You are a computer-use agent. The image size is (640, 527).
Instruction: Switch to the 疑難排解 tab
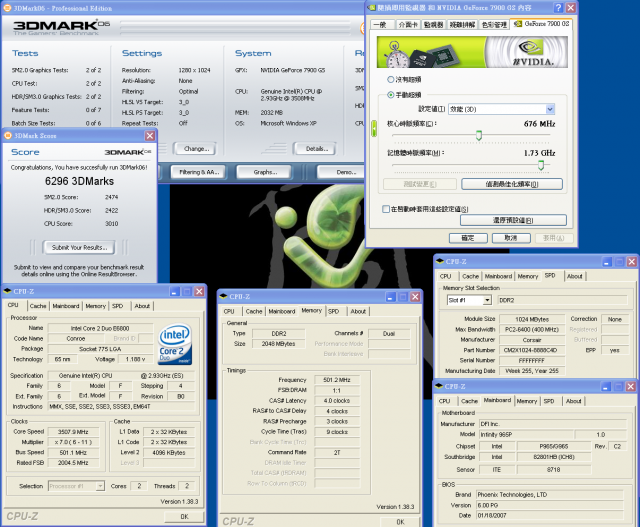tap(462, 24)
